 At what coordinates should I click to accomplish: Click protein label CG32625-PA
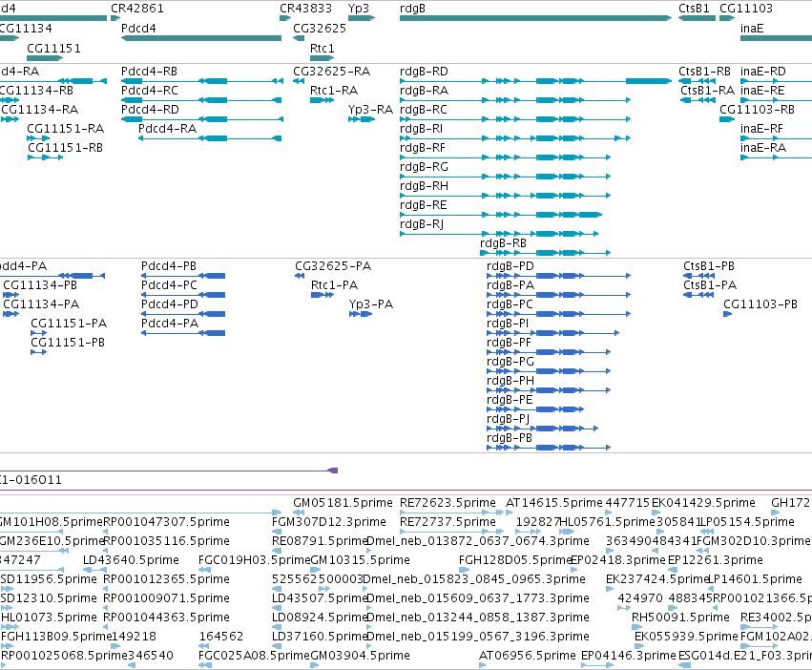coord(333,266)
